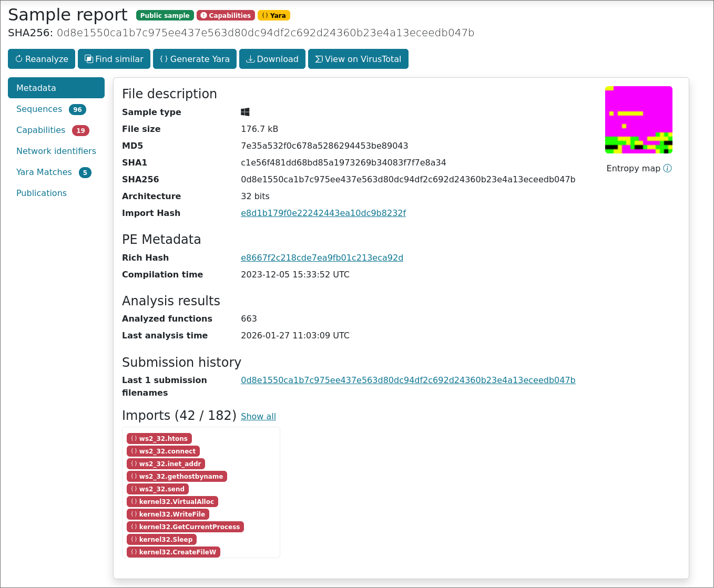
Task: Select the kernel32.VirtualAlloc import tag
Action: click(x=172, y=502)
